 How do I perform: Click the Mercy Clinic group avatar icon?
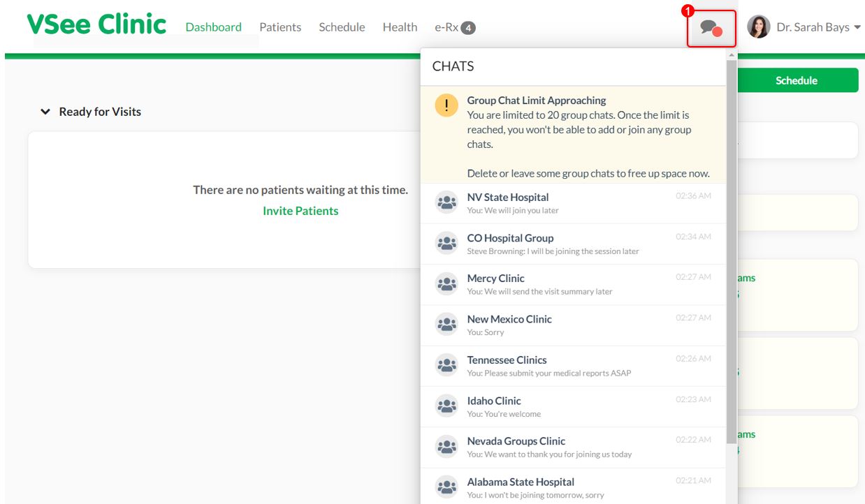(x=446, y=284)
